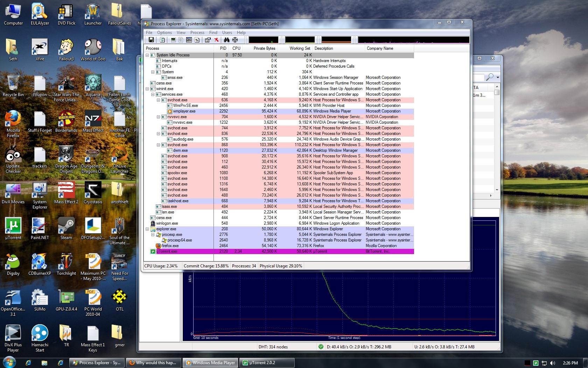Select the µTorrent desktop shortcut icon
This screenshot has width=588, height=368.
[x=13, y=229]
